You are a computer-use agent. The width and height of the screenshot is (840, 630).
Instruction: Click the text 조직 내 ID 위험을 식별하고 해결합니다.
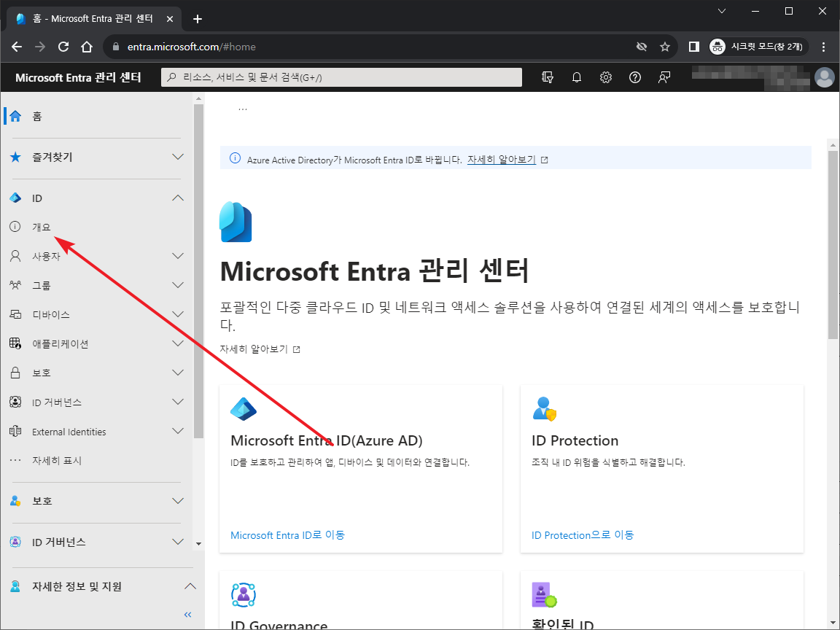609,462
